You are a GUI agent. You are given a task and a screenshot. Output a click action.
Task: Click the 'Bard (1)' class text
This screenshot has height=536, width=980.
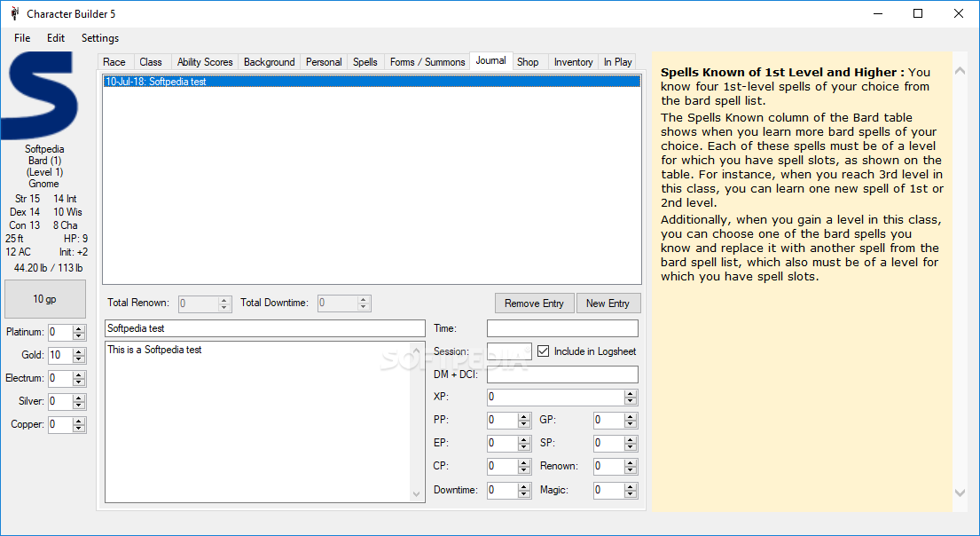[x=44, y=161]
